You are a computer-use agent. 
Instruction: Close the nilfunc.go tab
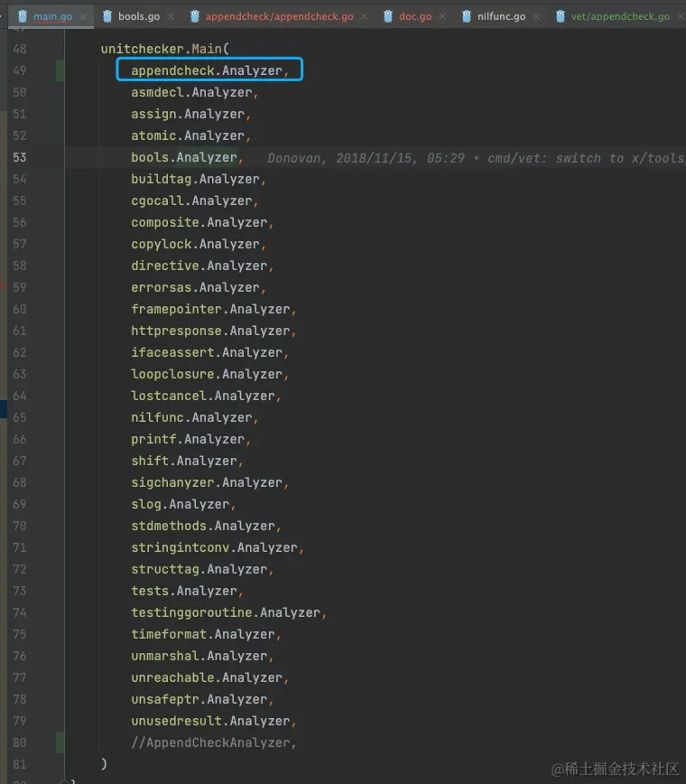click(536, 16)
